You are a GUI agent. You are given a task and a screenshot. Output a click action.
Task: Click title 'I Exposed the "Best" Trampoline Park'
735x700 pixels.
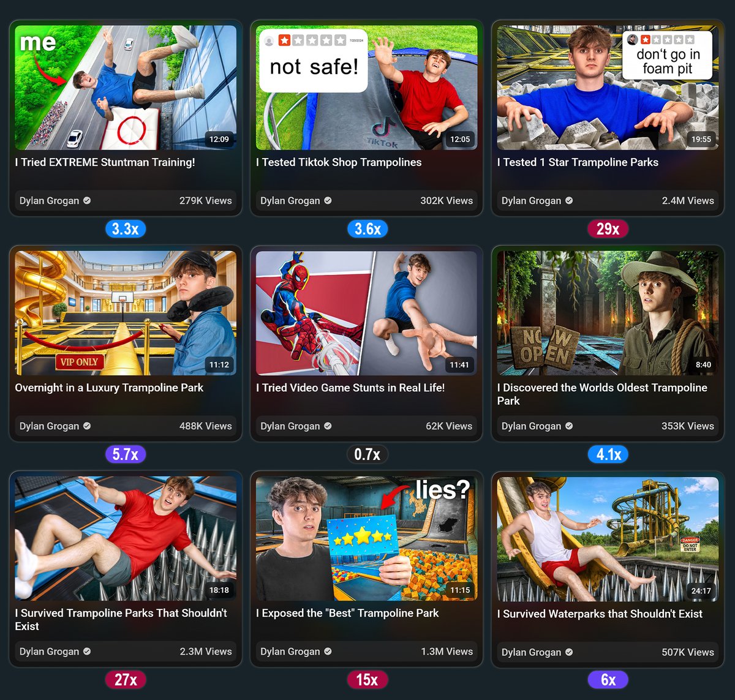(x=347, y=613)
